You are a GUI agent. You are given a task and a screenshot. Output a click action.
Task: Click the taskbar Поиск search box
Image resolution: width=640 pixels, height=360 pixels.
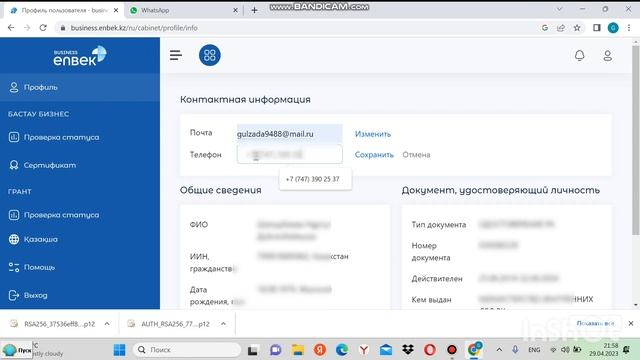(x=187, y=350)
